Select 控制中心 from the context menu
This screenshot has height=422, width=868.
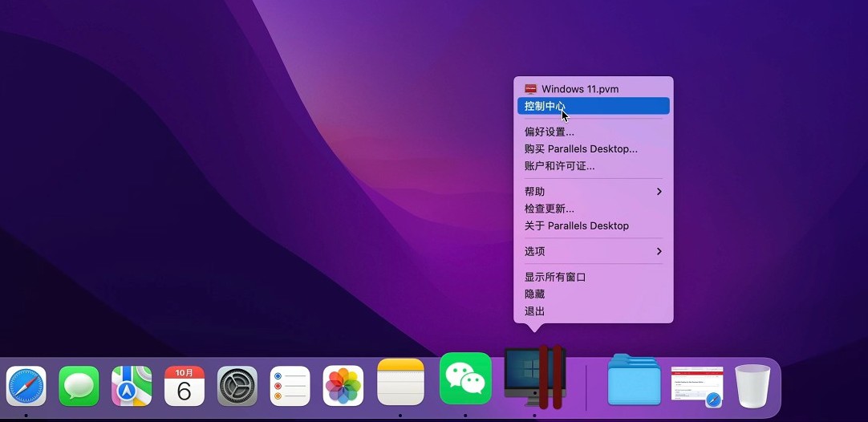click(x=593, y=106)
